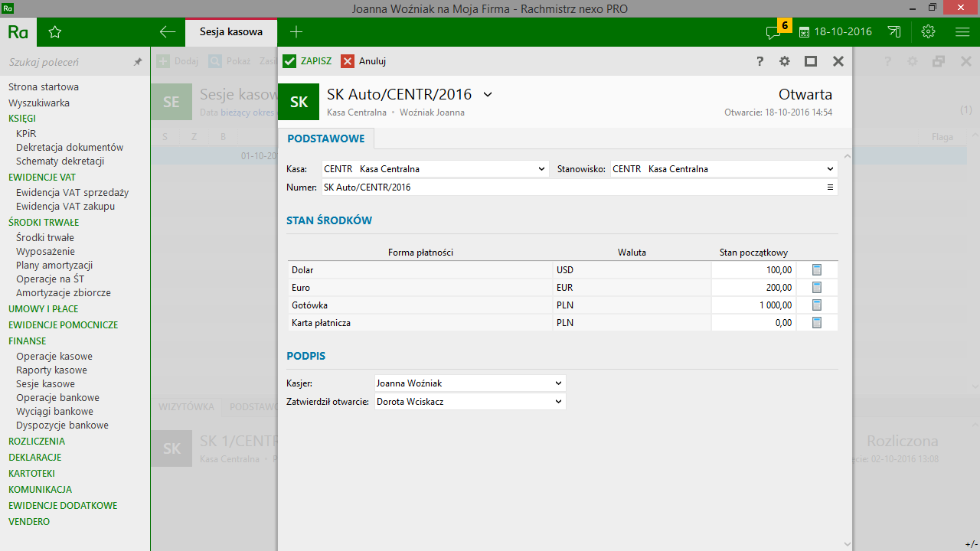The width and height of the screenshot is (980, 551).
Task: Open Raporty kasowe
Action: pyautogui.click(x=51, y=370)
